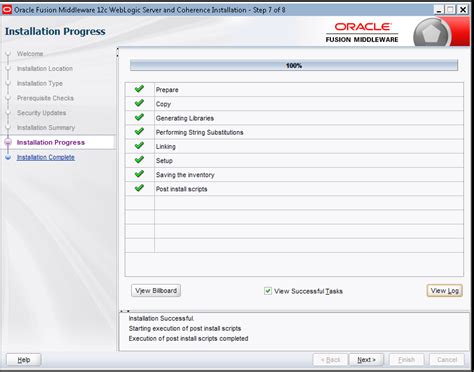
Task: Select the Welcome step in the sidebar
Action: [x=30, y=54]
